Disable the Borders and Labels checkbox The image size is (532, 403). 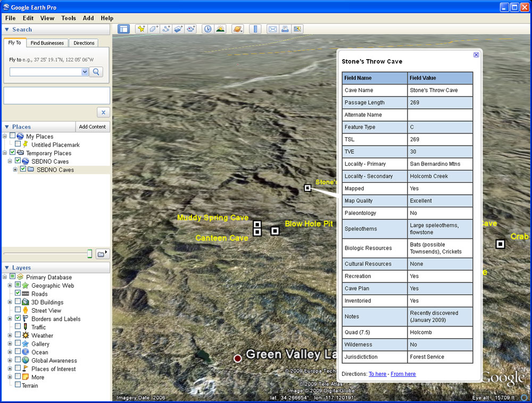click(x=18, y=318)
